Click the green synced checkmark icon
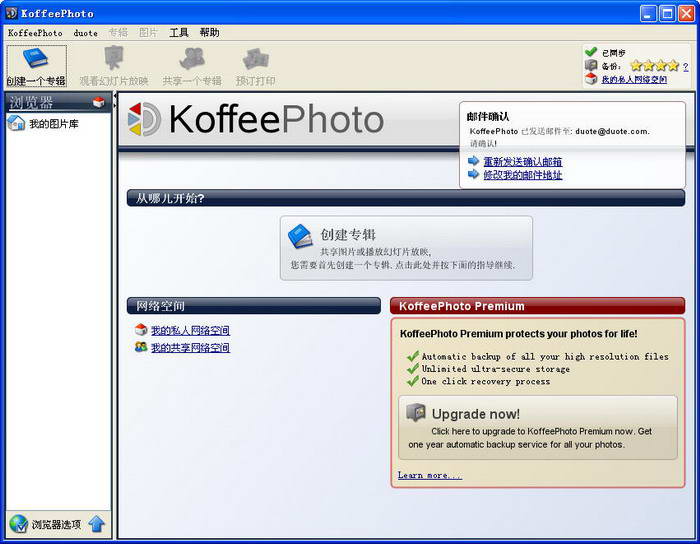This screenshot has width=700, height=544. [x=591, y=52]
